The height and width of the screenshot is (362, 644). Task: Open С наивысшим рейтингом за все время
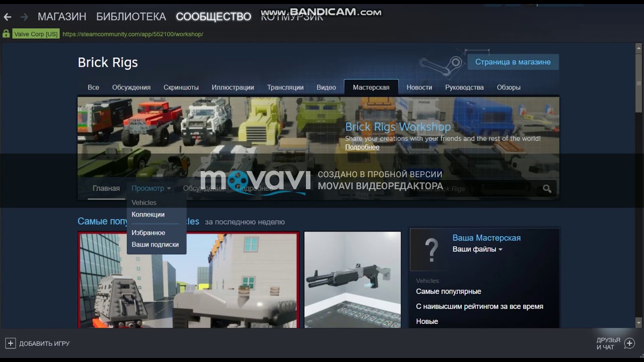pos(479,306)
